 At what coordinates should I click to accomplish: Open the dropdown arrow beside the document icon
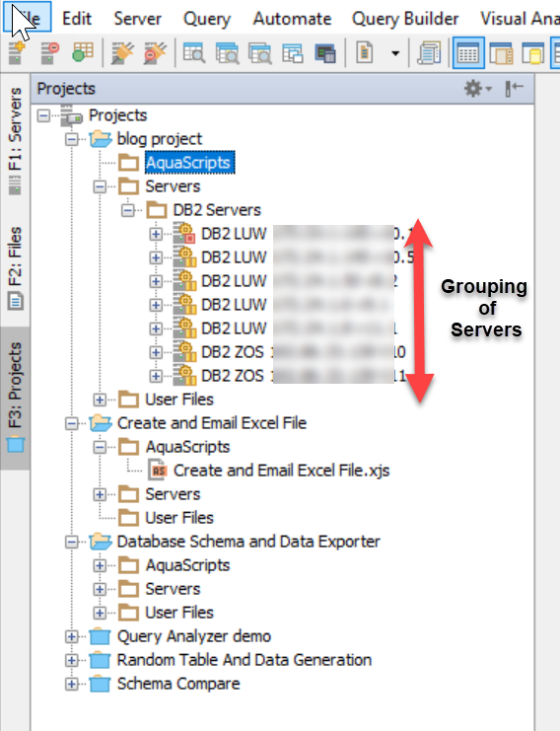395,53
